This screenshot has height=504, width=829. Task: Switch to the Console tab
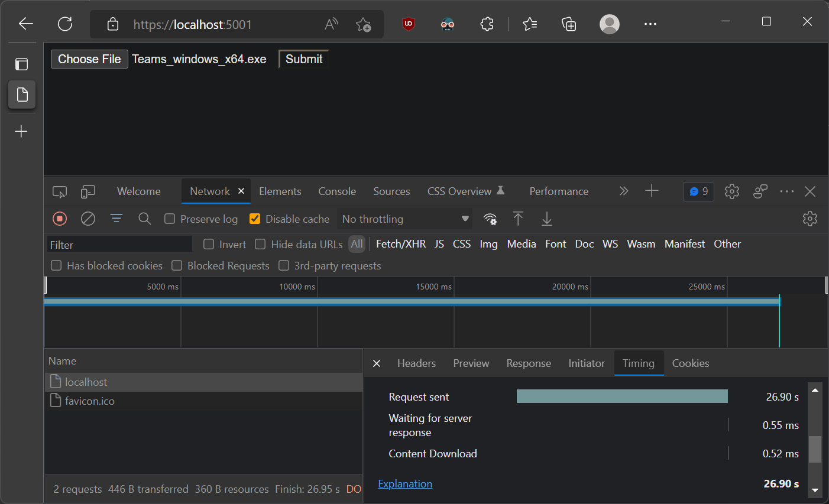point(337,191)
